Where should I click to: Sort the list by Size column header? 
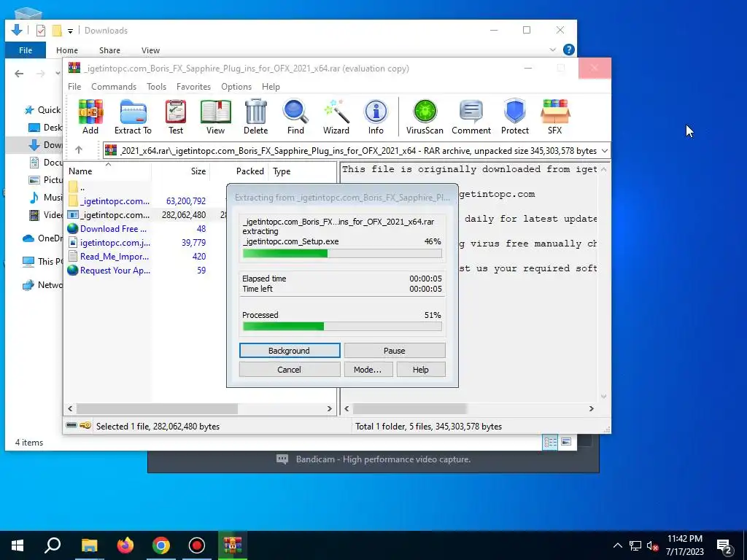pos(181,171)
